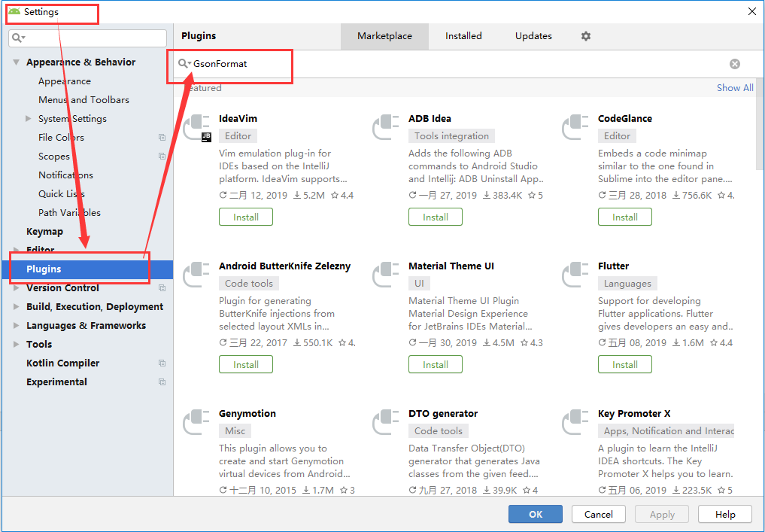The width and height of the screenshot is (765, 532).
Task: Click Show All featured plugins link
Action: tap(735, 88)
